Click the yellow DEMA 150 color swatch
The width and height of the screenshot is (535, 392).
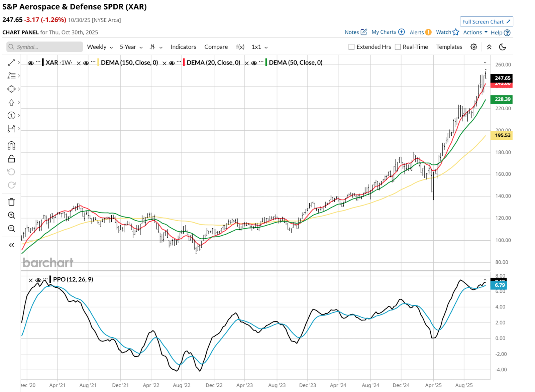click(x=98, y=62)
